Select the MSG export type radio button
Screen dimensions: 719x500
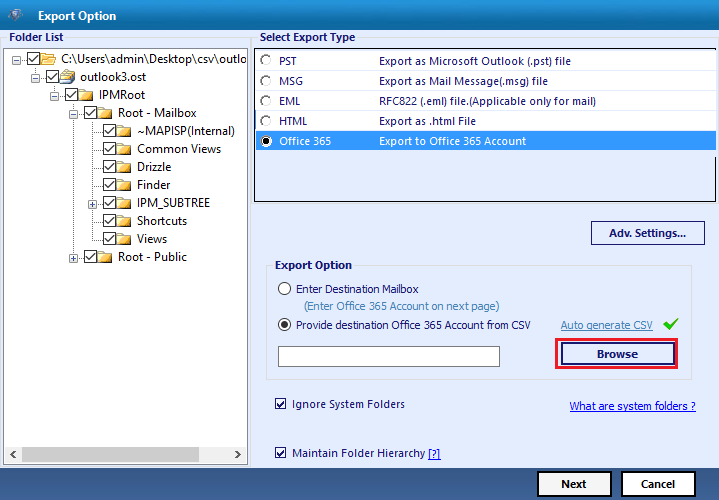[265, 81]
